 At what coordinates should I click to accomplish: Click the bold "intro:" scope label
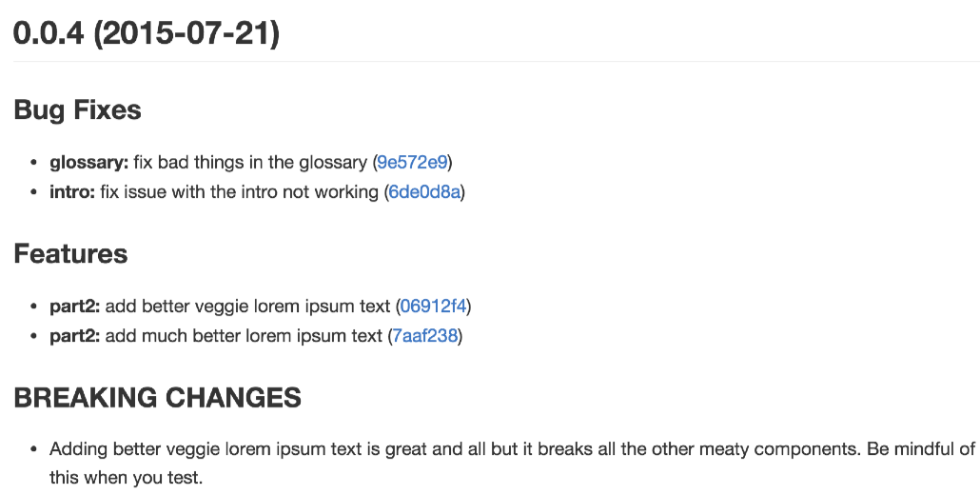pos(72,191)
